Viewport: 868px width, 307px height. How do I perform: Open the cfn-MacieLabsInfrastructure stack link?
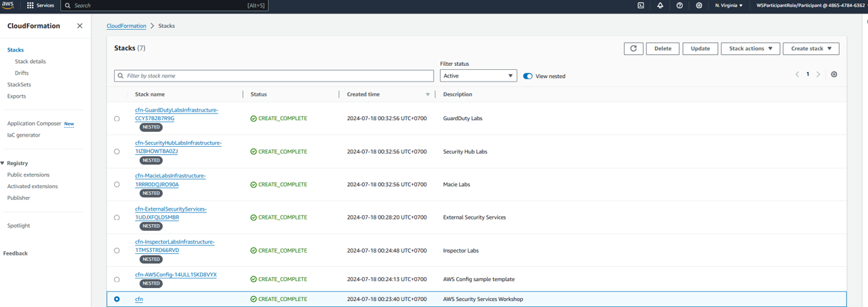coord(170,180)
